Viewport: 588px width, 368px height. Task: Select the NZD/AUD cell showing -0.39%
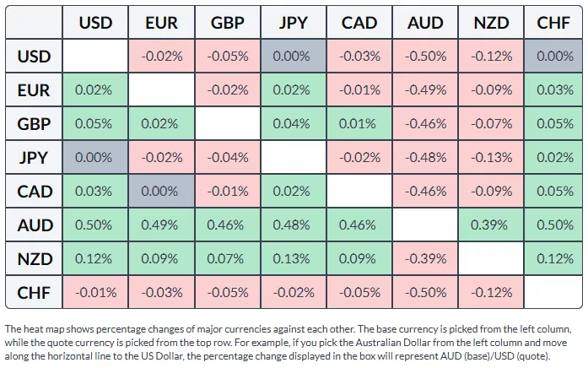[425, 259]
